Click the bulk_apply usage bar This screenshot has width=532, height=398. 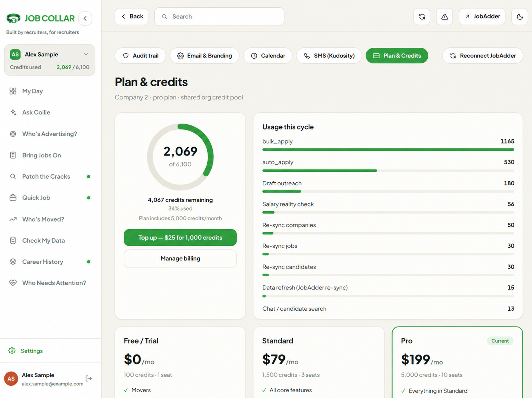pos(388,150)
